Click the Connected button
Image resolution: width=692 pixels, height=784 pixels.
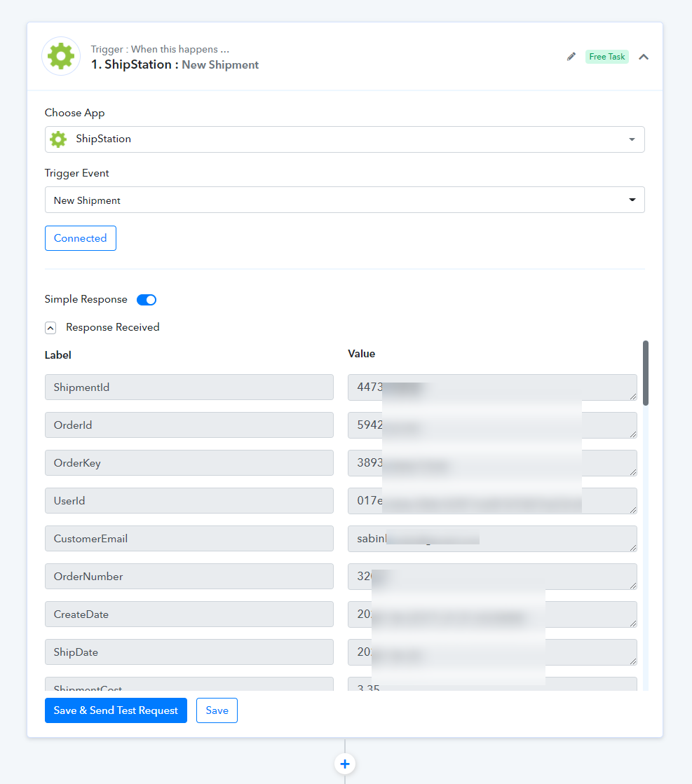(x=81, y=238)
